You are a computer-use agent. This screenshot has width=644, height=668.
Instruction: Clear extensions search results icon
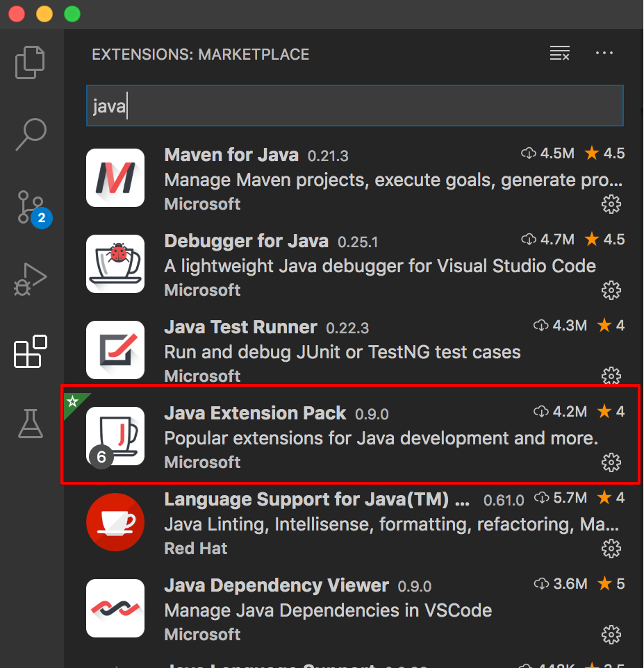560,53
